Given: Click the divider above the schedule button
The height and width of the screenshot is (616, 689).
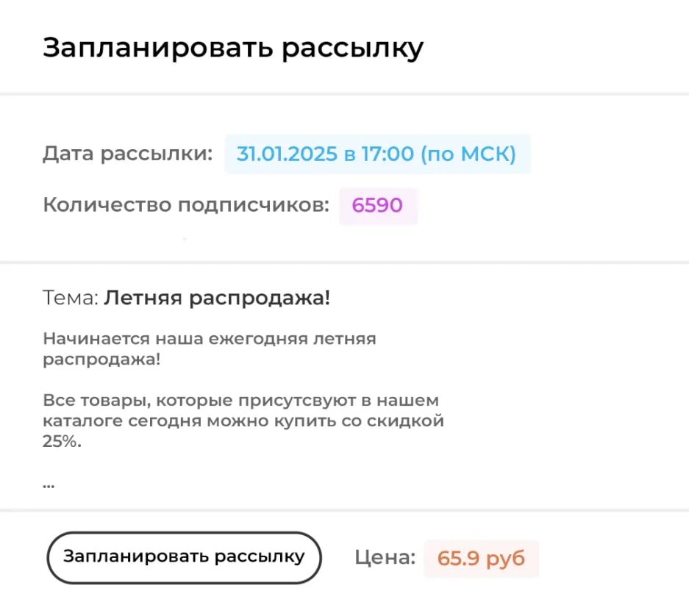Looking at the screenshot, I should pos(344,509).
